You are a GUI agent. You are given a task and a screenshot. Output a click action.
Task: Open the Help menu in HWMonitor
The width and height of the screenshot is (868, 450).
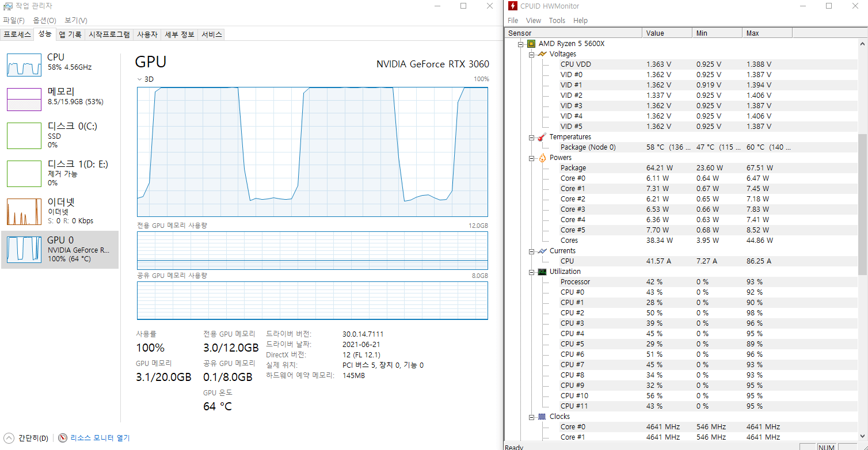[x=581, y=20]
